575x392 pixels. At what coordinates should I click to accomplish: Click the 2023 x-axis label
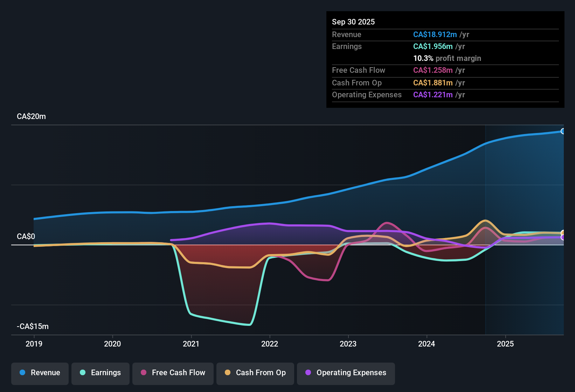[348, 344]
